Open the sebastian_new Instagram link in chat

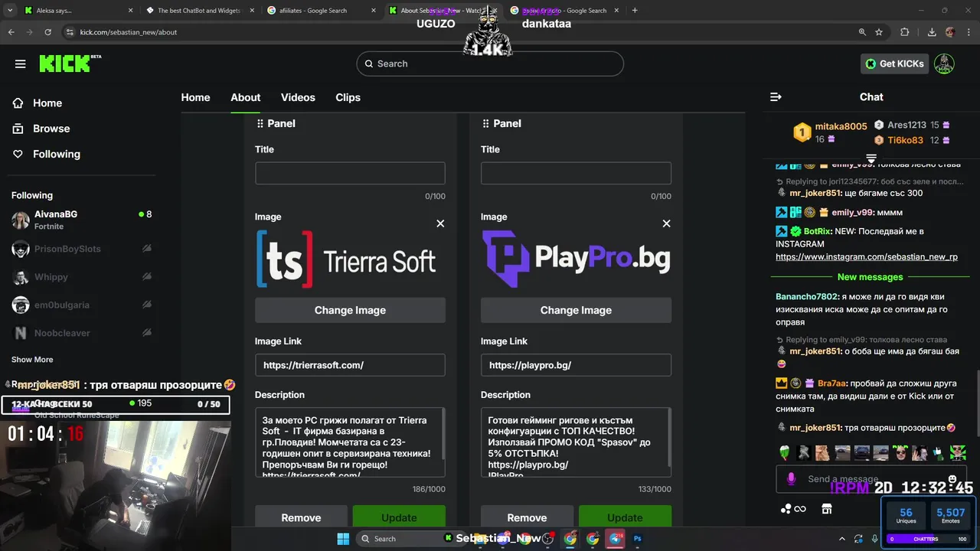pyautogui.click(x=867, y=257)
